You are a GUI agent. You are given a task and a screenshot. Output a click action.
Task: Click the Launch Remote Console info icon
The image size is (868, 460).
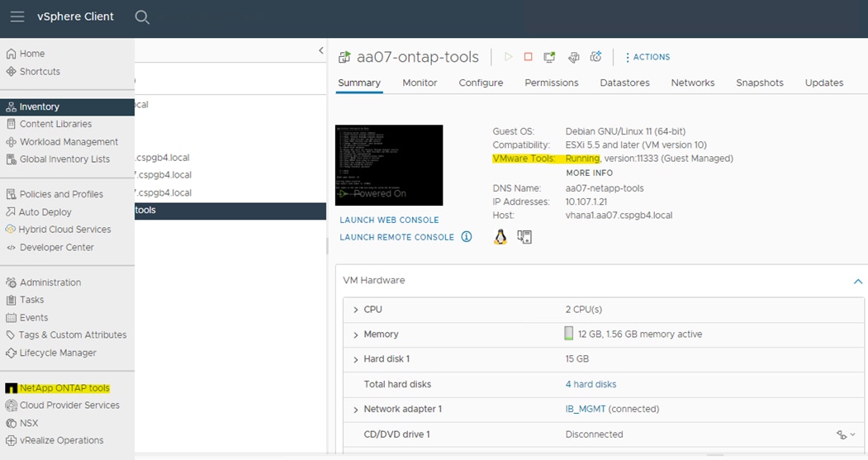[x=467, y=237]
